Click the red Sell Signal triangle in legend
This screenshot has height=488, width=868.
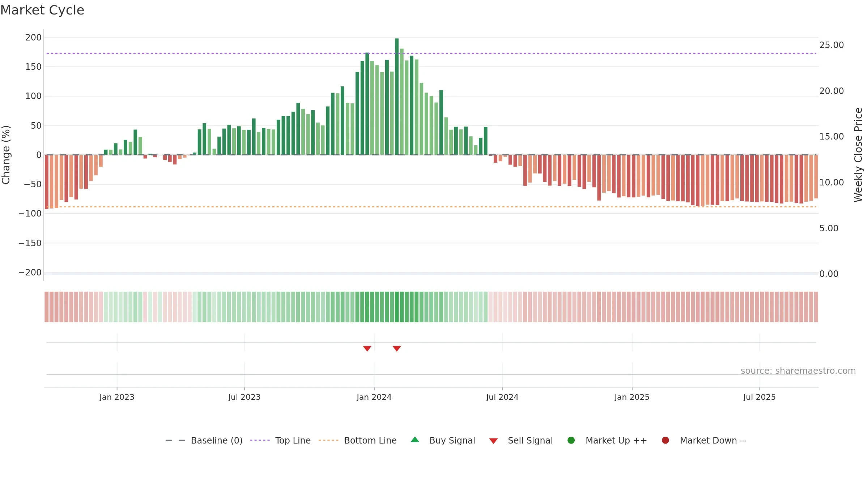[x=493, y=441]
